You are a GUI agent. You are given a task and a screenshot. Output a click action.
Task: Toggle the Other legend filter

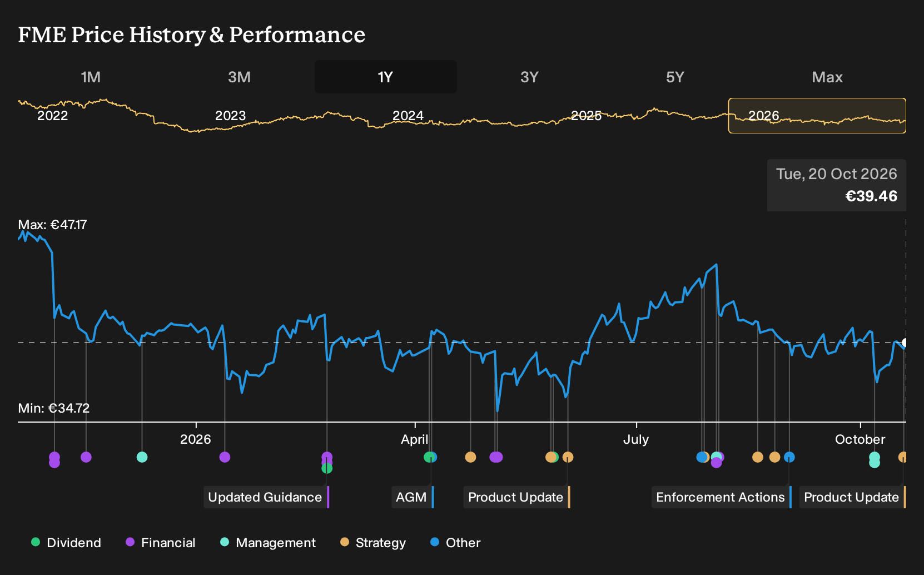455,543
